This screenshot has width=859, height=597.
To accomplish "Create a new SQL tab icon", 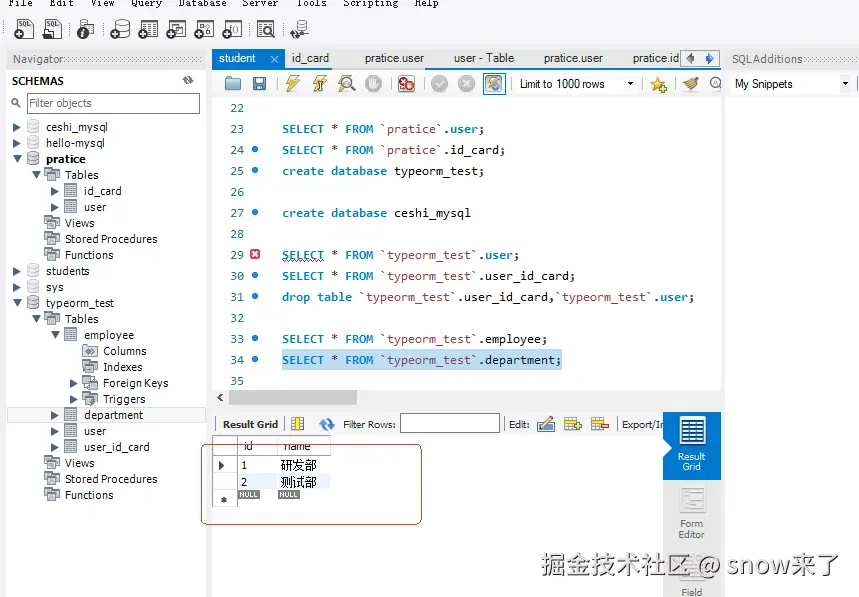I will coord(24,30).
